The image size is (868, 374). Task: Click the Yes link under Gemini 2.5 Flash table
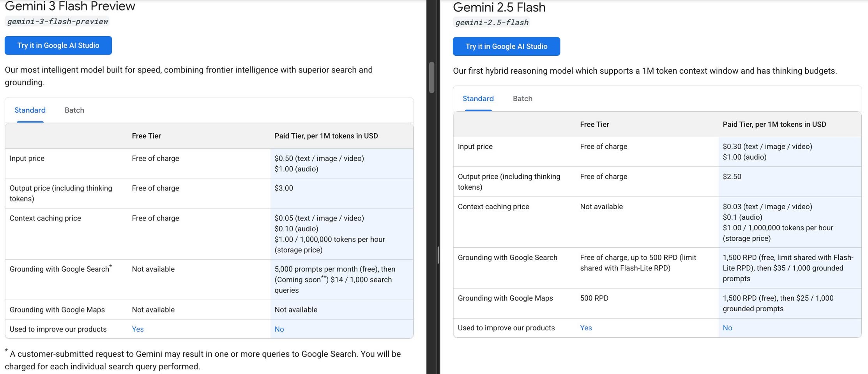pos(586,328)
